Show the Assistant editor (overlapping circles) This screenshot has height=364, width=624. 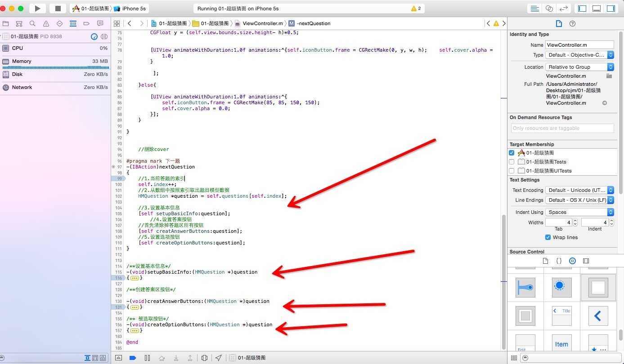(x=549, y=9)
